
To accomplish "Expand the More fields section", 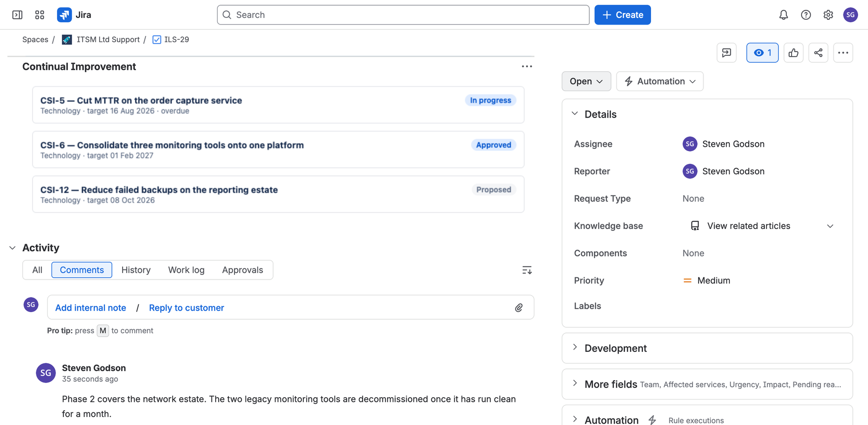I will (575, 383).
